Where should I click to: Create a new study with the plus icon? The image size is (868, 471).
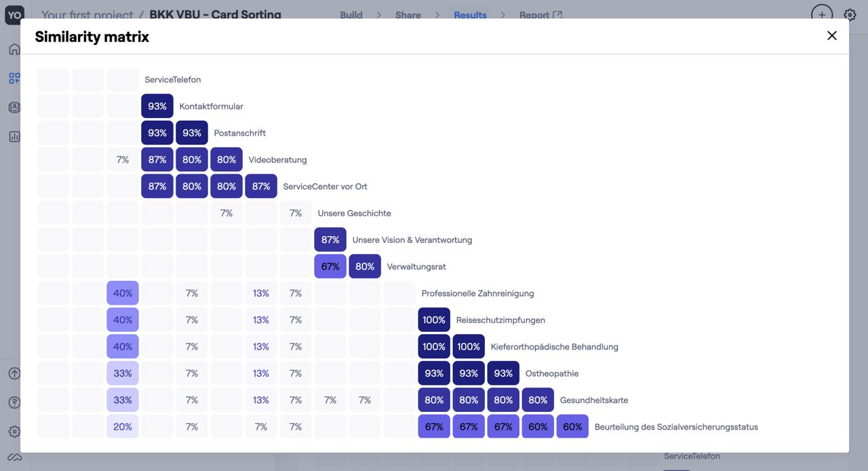821,14
